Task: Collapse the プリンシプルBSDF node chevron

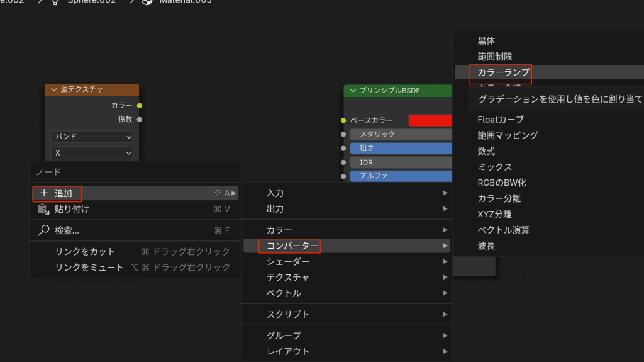Action: point(353,91)
